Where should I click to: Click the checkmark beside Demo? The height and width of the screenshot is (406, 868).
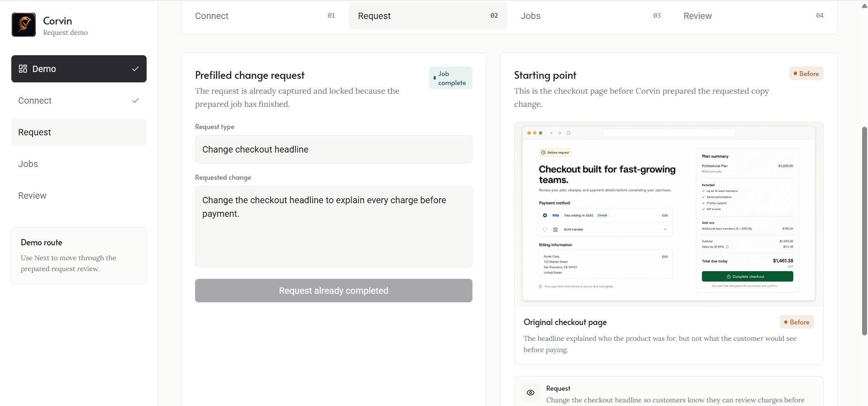pyautogui.click(x=135, y=69)
